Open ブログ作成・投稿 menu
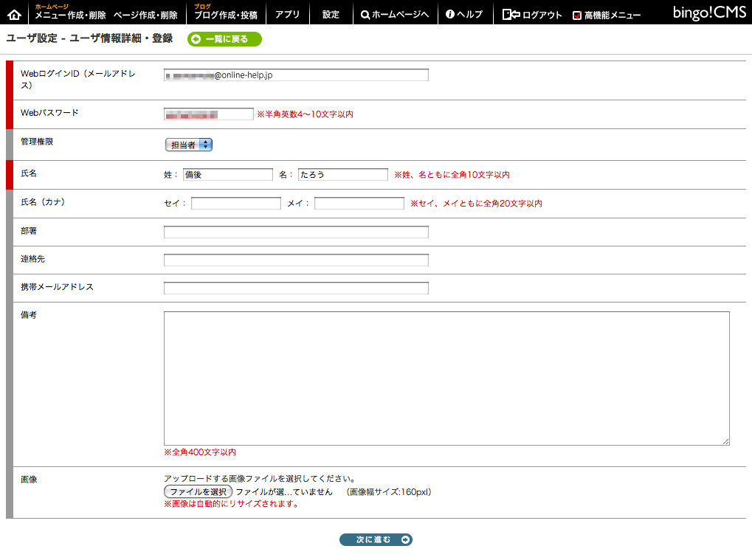Screen dimensions: 752x560 pos(226,15)
